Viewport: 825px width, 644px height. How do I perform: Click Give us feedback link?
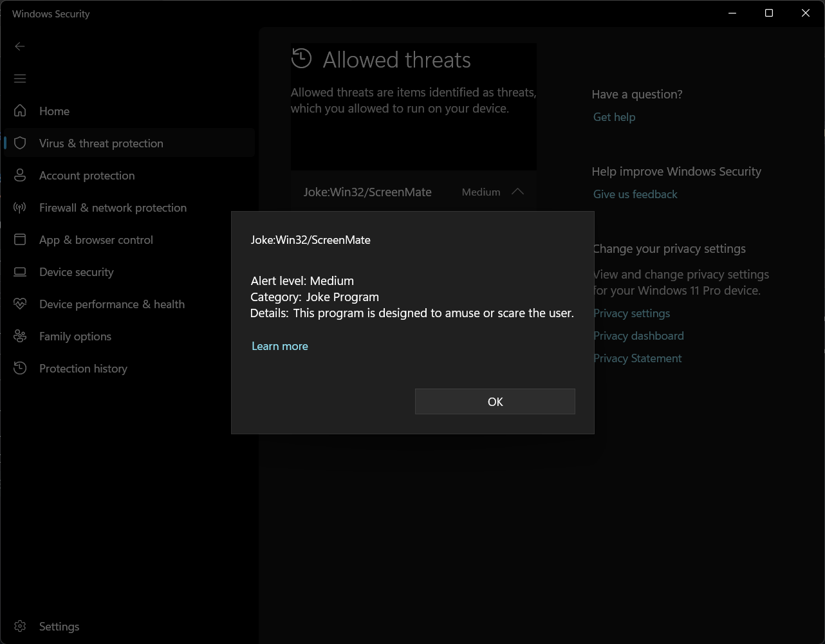coord(635,194)
